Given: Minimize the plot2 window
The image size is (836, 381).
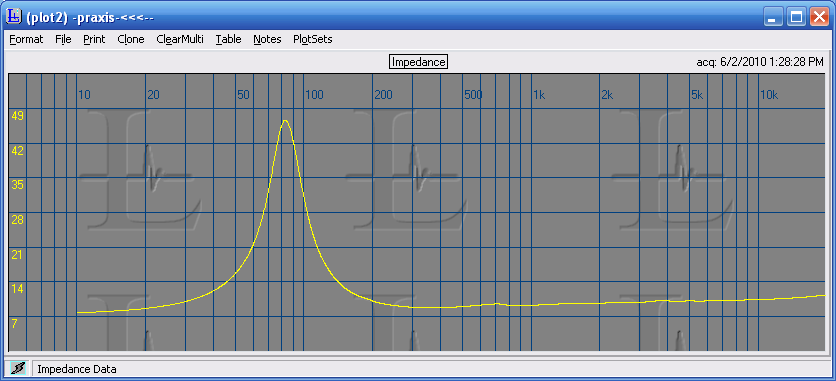Looking at the screenshot, I should (x=772, y=17).
